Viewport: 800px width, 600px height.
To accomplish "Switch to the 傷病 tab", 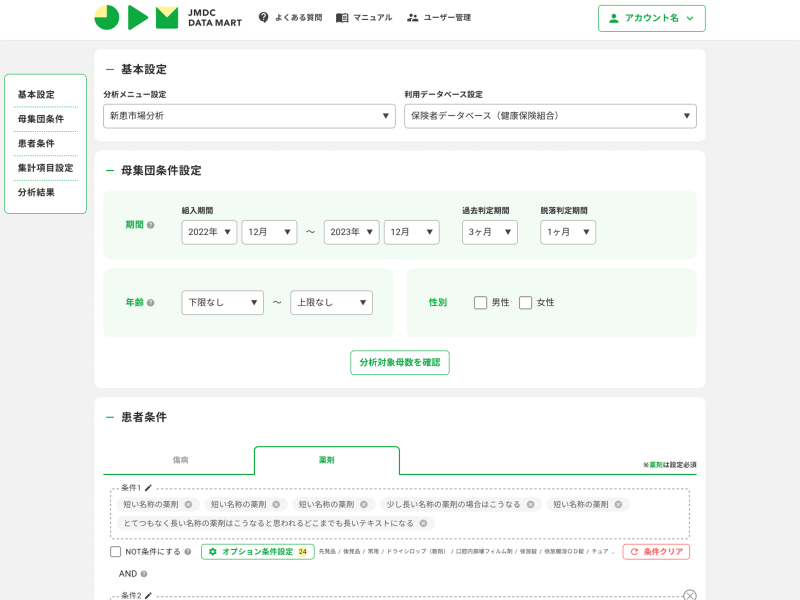I will click(180, 460).
